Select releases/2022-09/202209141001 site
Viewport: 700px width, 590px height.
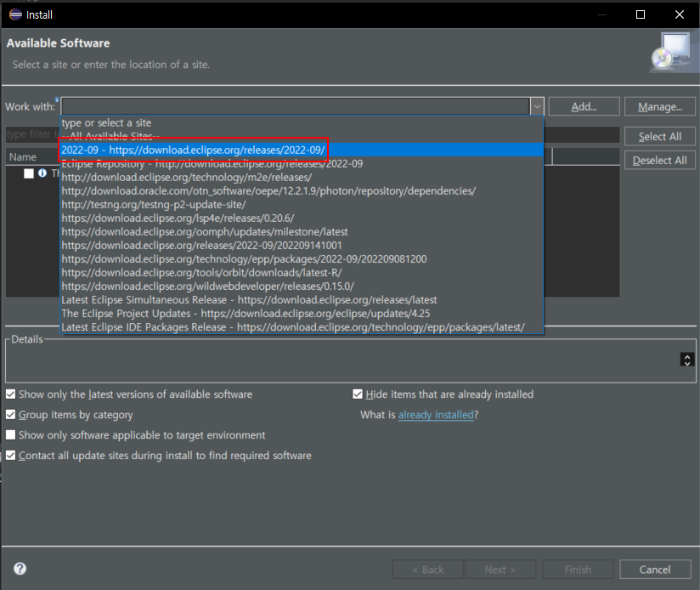pyautogui.click(x=302, y=245)
